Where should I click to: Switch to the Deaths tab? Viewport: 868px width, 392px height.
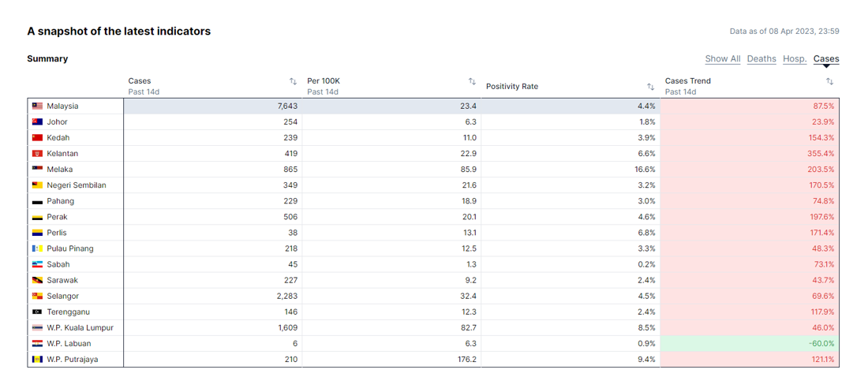(x=761, y=58)
